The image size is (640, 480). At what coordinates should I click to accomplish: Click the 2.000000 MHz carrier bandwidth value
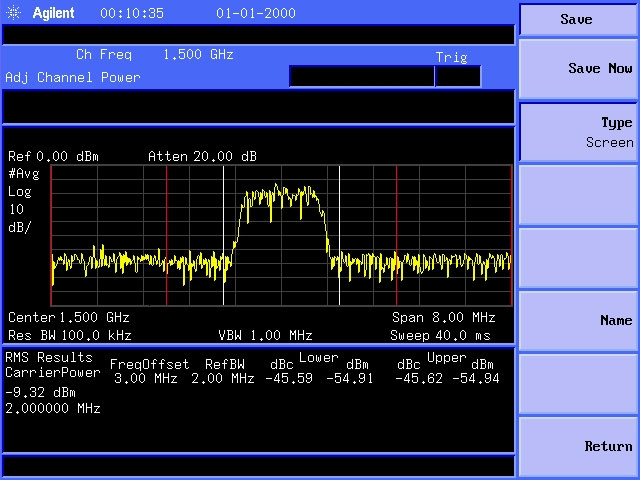(53, 408)
